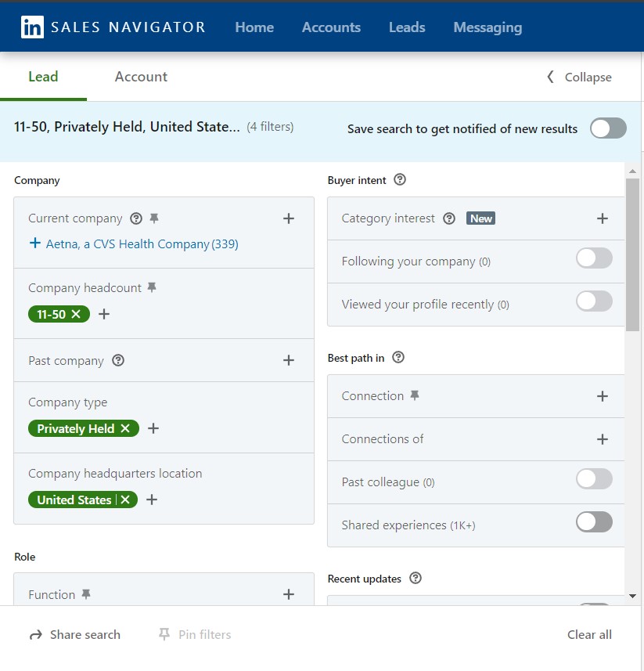Click the LinkedIn logo icon
Image resolution: width=644 pixels, height=671 pixels.
pyautogui.click(x=32, y=27)
